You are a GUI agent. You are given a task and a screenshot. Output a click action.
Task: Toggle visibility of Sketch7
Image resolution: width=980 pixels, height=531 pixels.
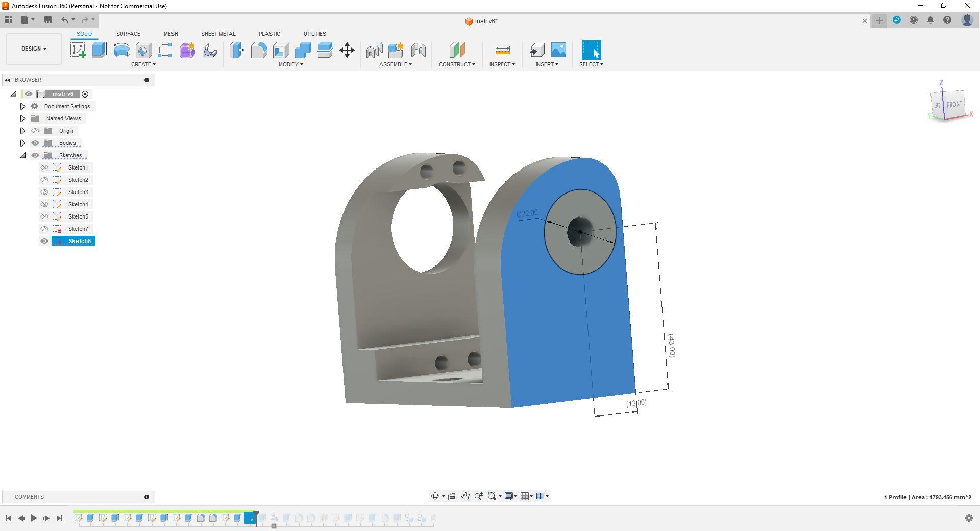[x=44, y=229]
